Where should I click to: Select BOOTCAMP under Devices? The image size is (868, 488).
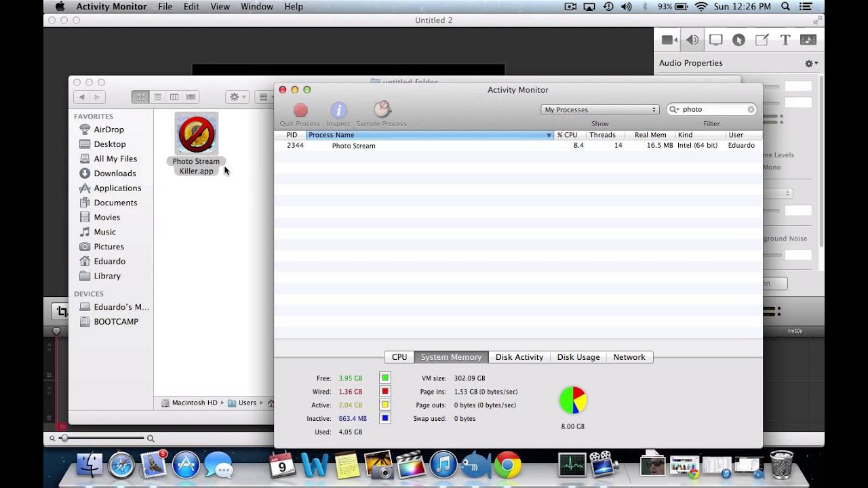point(115,322)
